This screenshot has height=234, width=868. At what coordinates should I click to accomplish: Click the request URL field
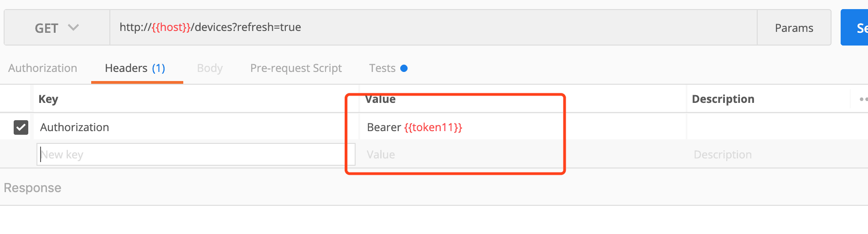point(433,27)
